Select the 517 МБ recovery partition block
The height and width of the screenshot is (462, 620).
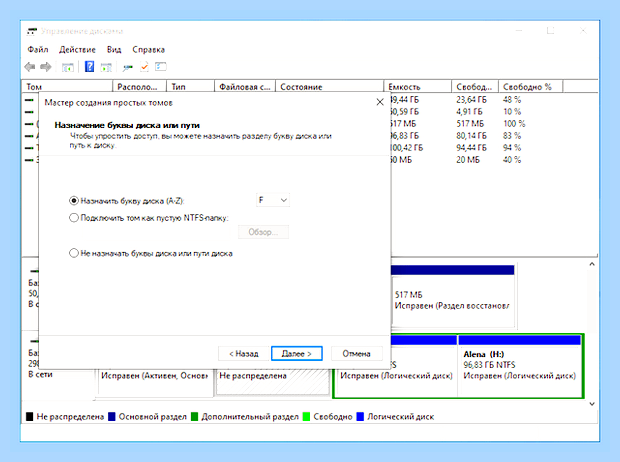[453, 297]
